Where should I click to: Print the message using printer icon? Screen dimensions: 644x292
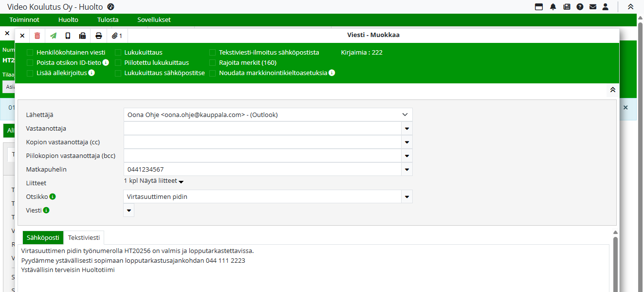(99, 36)
